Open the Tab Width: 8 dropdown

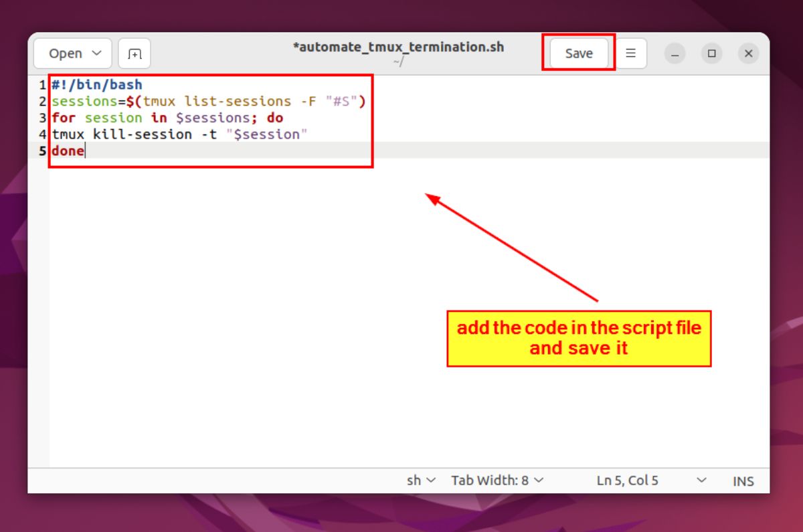(x=497, y=480)
